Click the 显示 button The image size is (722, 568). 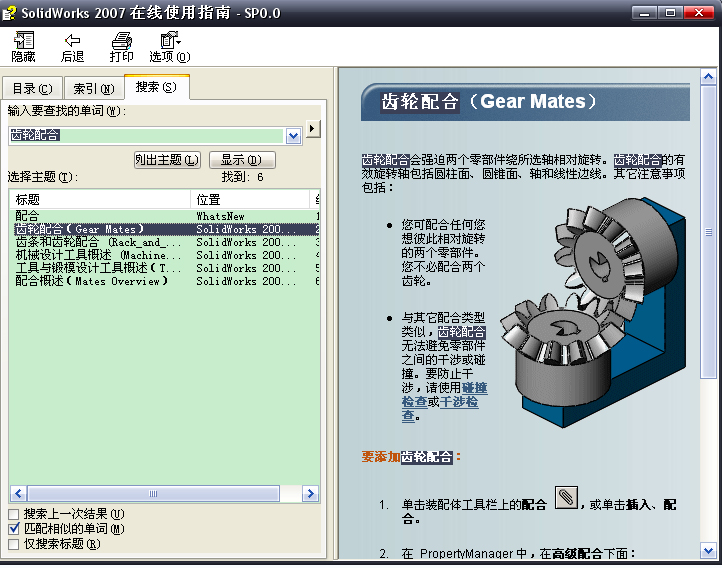click(x=242, y=160)
